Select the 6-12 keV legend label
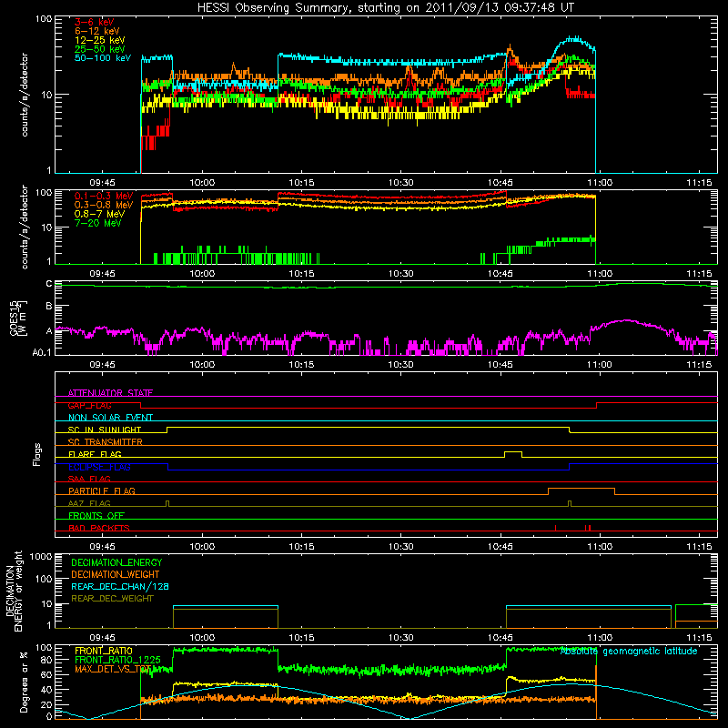 pyautogui.click(x=97, y=31)
